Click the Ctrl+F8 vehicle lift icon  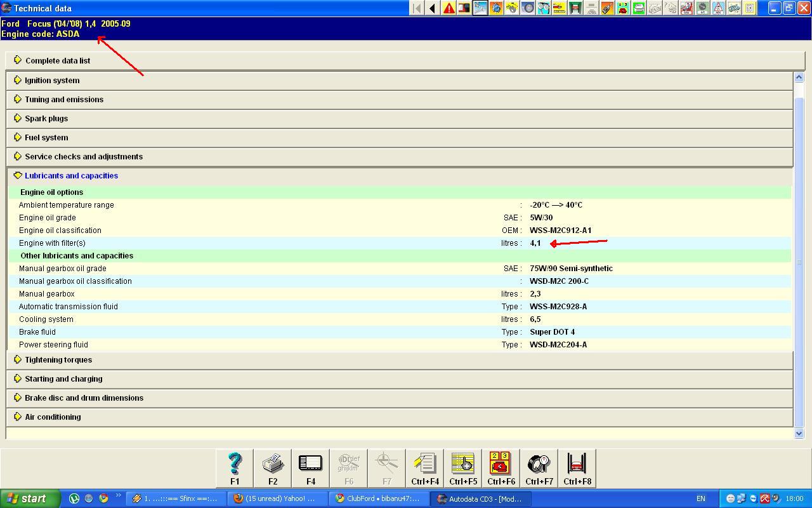point(577,468)
